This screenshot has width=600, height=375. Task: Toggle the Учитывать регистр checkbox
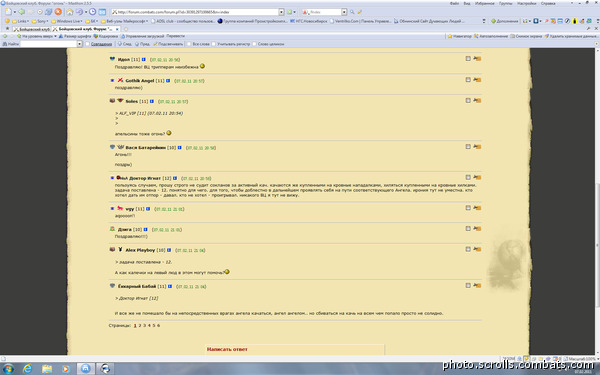pos(214,44)
